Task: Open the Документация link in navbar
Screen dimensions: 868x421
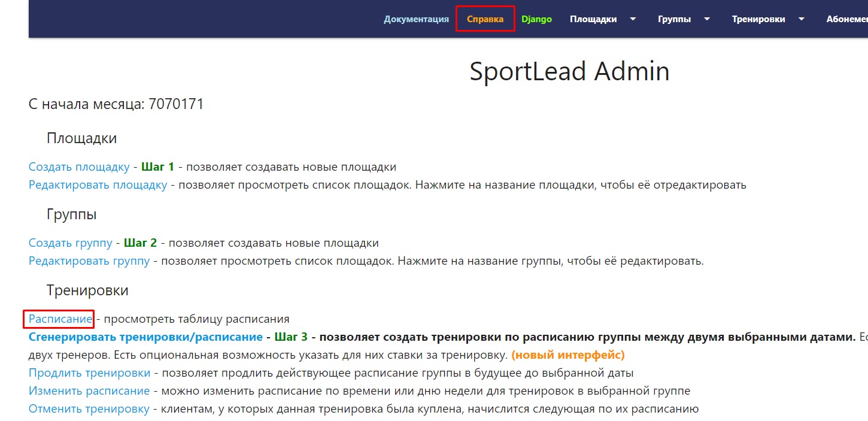Action: (x=416, y=19)
